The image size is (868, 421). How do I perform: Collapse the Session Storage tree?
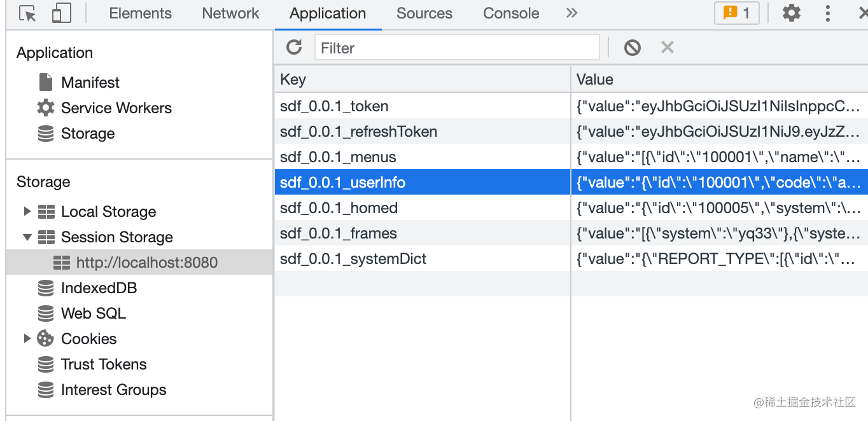coord(27,237)
